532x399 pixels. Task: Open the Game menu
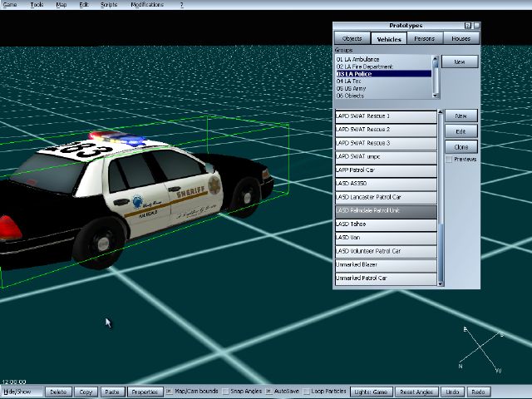click(10, 4)
